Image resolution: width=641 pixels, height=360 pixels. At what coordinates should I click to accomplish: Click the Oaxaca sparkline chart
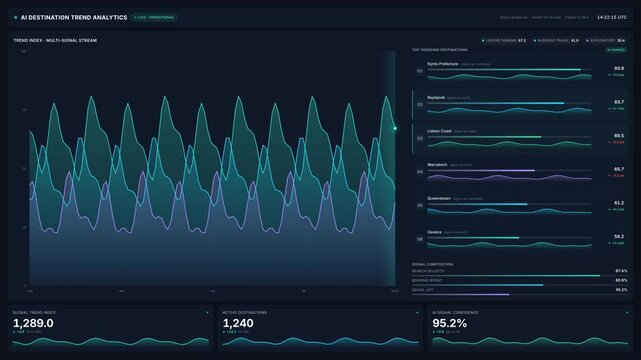(509, 244)
